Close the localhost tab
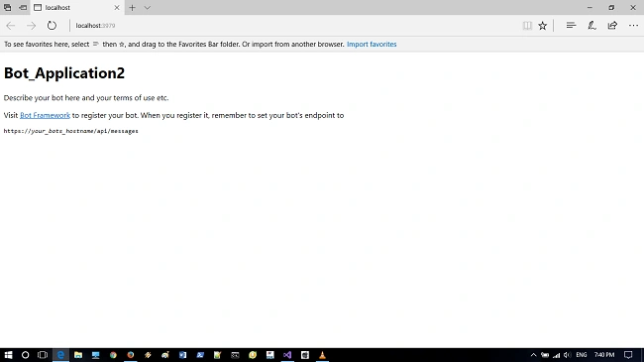This screenshot has width=644, height=362. (117, 7)
